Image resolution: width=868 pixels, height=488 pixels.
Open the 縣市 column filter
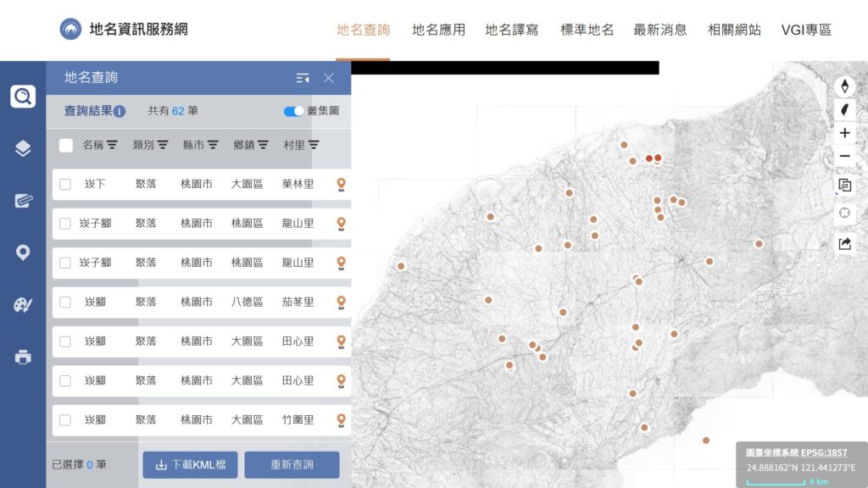[x=213, y=145]
